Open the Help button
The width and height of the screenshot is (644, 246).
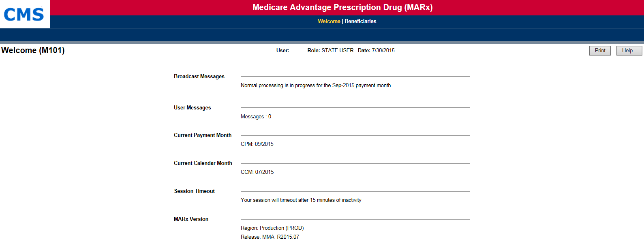(x=629, y=51)
